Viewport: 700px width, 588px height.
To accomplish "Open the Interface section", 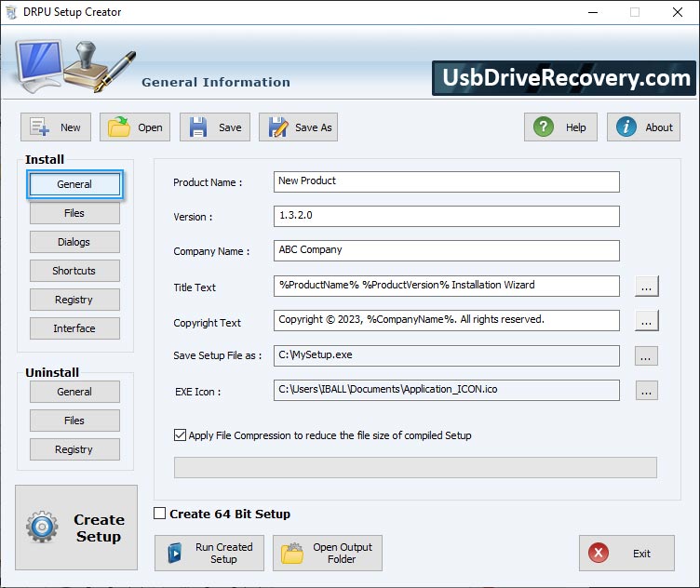I will coord(74,328).
